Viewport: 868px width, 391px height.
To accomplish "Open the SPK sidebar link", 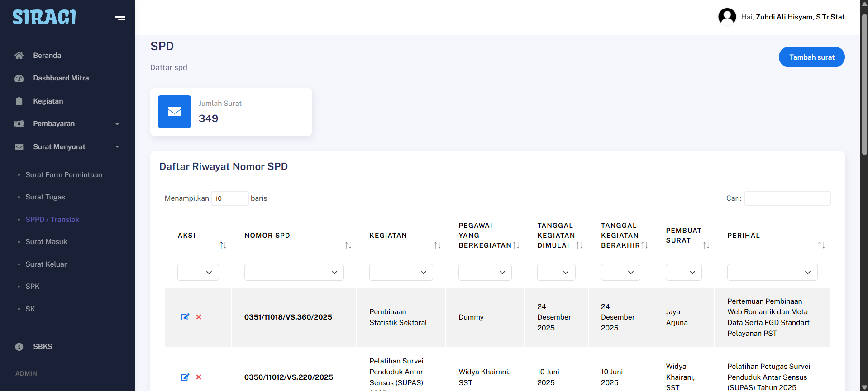I will (33, 287).
